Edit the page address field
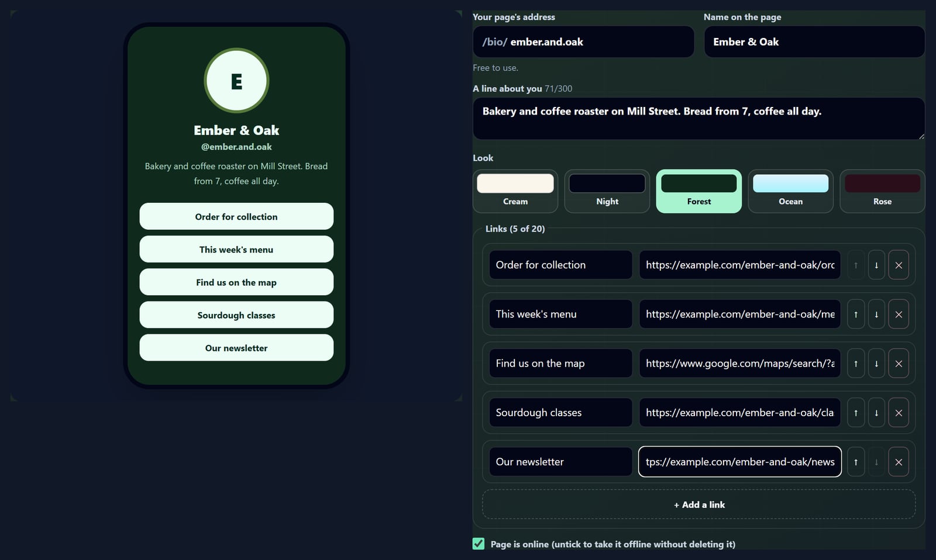Viewport: 936px width, 560px height. 583,42
